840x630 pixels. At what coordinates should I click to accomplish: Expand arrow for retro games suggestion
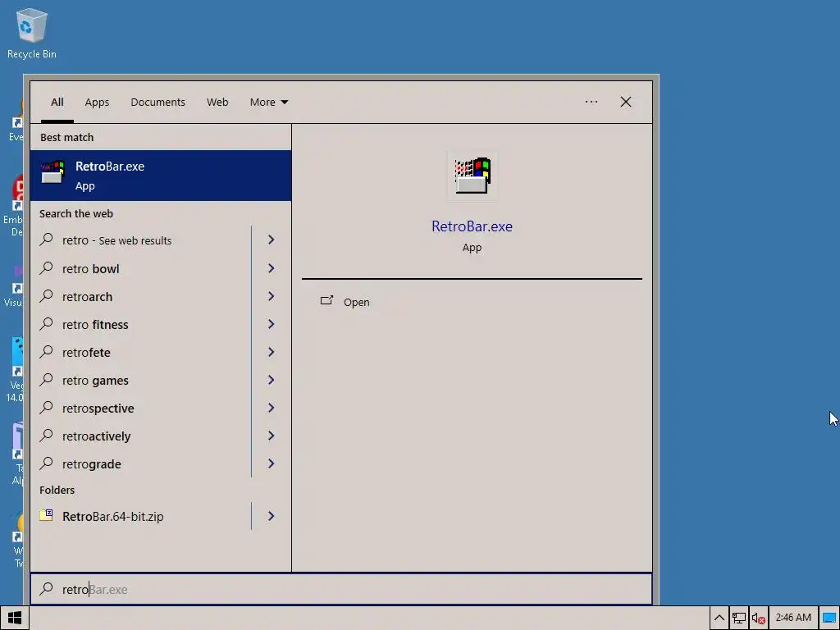point(271,379)
